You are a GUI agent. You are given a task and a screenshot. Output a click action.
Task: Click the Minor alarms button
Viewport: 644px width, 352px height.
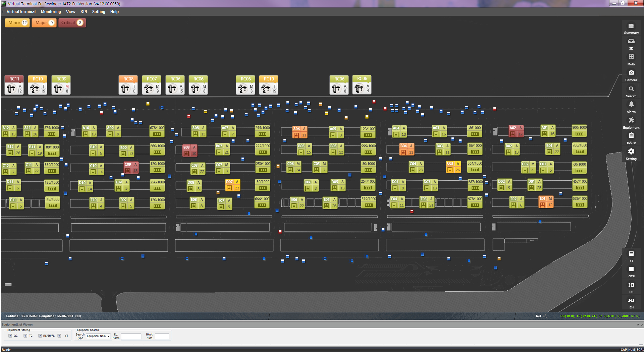(17, 23)
